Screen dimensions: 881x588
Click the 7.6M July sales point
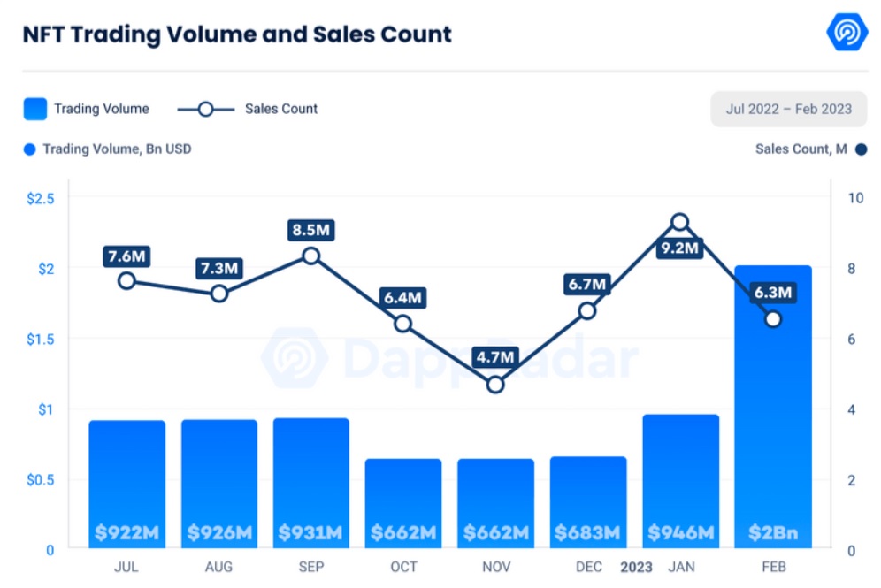coord(127,281)
